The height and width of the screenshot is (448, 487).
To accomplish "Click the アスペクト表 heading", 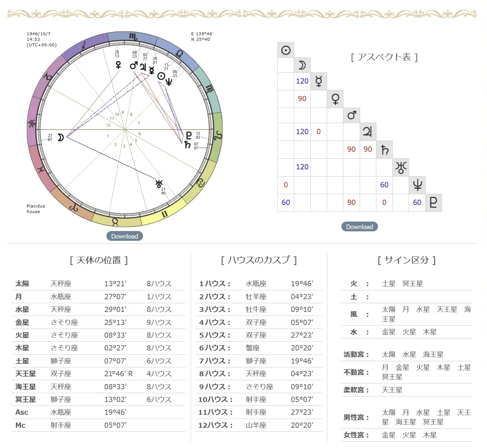I will pyautogui.click(x=384, y=57).
